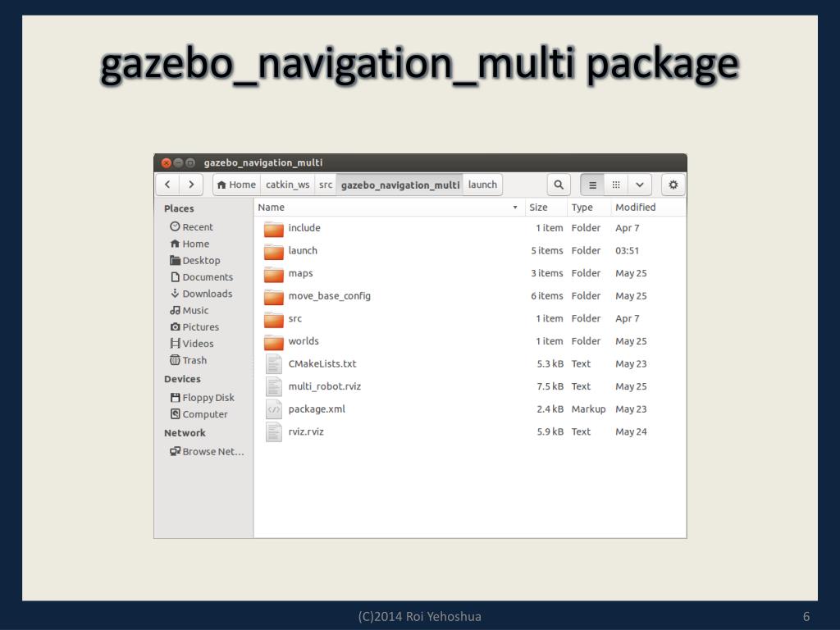Go forward with the right arrow button

pyautogui.click(x=191, y=185)
